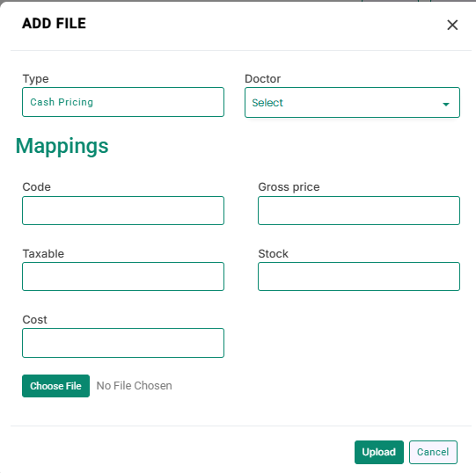Click the Cash Pricing Type field
This screenshot has width=476, height=473.
coord(123,102)
